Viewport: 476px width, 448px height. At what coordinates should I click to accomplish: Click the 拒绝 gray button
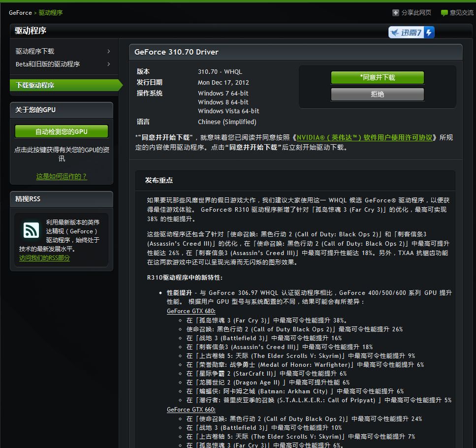(378, 95)
